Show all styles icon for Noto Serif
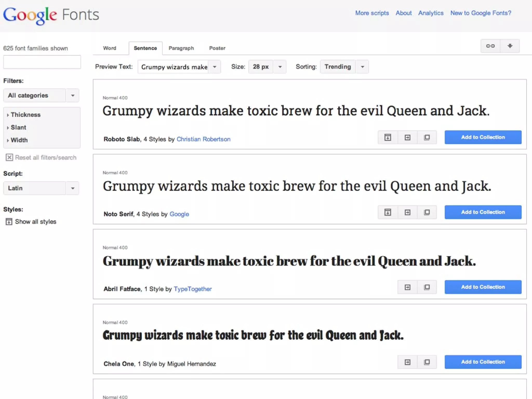 coord(388,212)
